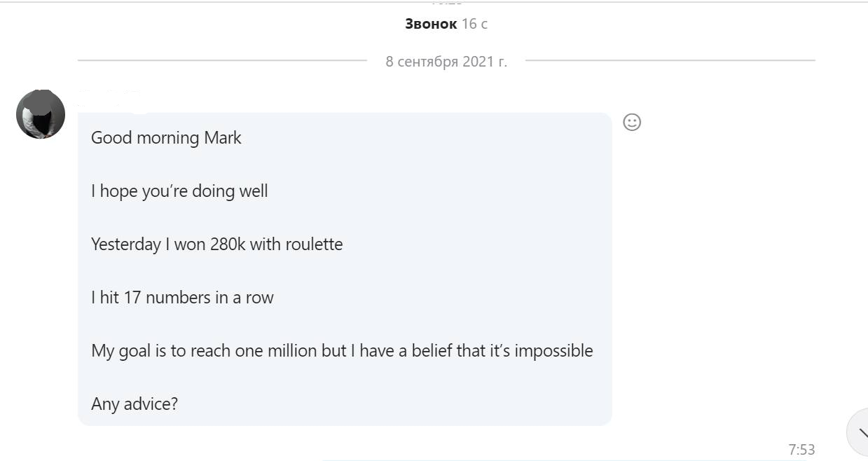The image size is (868, 461).
Task: Click the "280k" amount in the message
Action: tap(228, 245)
